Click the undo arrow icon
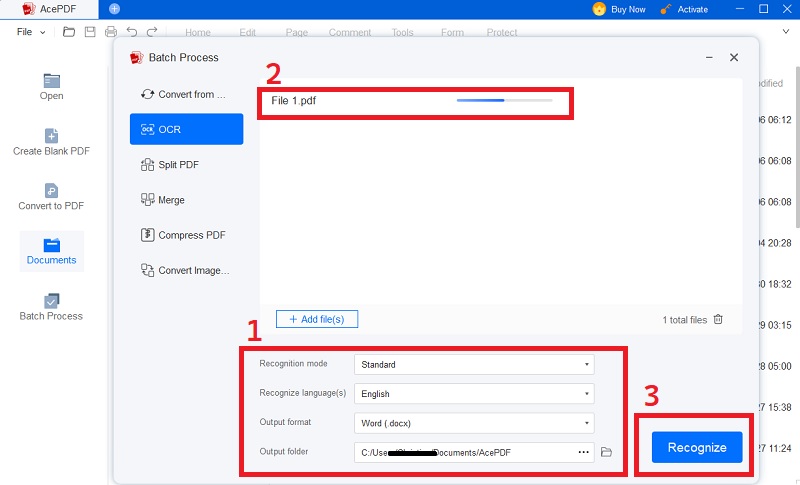This screenshot has width=800, height=485. coord(132,32)
